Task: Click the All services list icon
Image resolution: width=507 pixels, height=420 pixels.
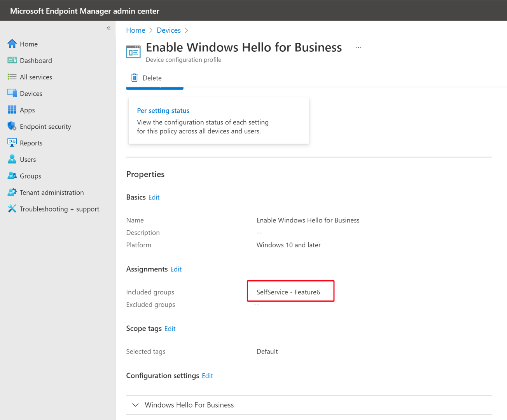Action: tap(12, 77)
